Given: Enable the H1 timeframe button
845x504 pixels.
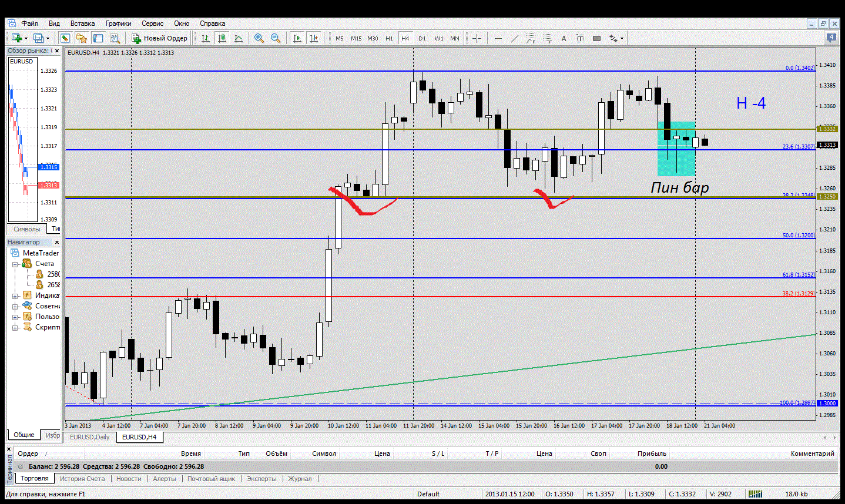Looking at the screenshot, I should pyautogui.click(x=389, y=38).
